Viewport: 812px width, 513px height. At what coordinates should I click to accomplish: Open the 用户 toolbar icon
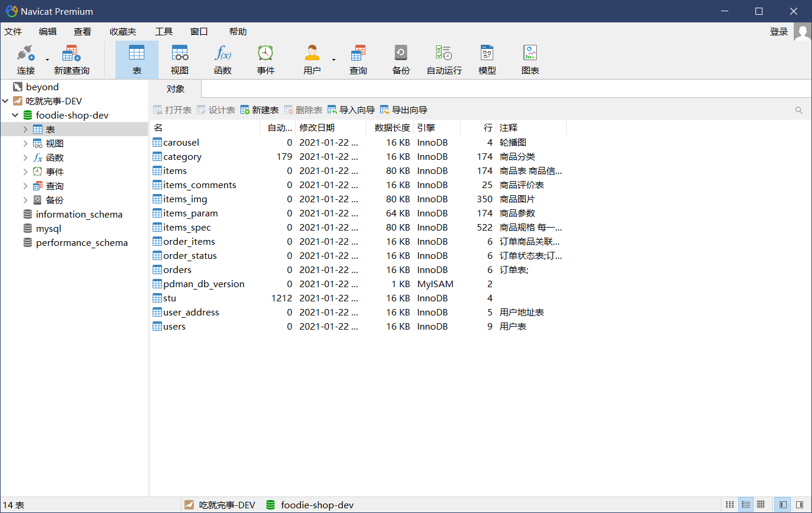point(312,60)
